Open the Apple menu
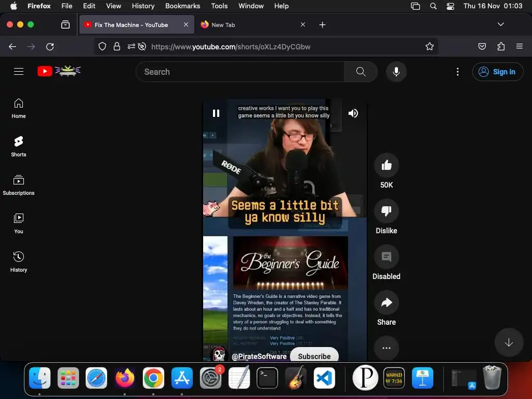 [14, 6]
